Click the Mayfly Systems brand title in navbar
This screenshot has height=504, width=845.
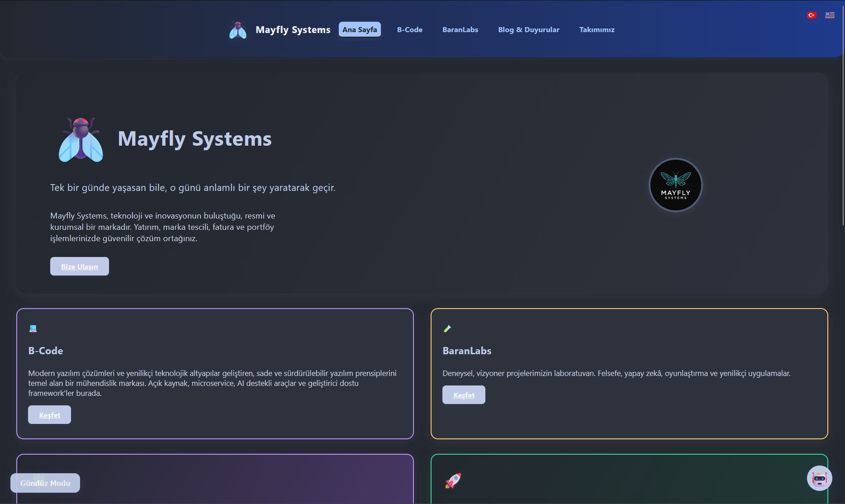(x=293, y=29)
